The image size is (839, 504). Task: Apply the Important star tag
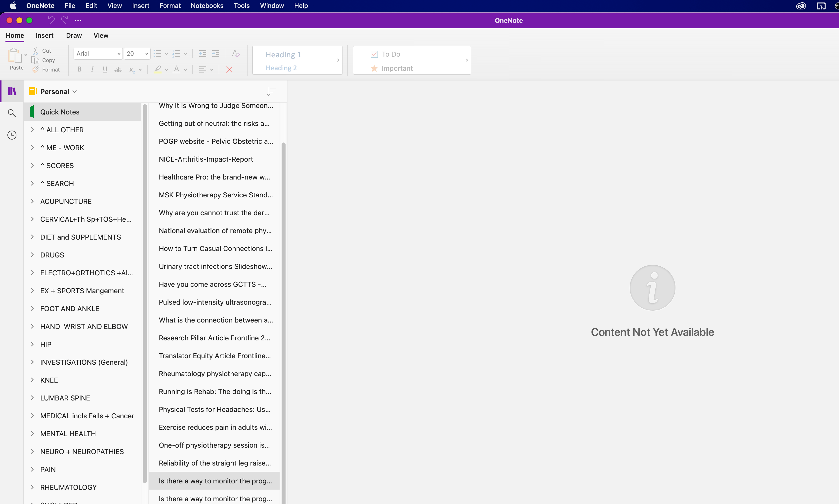click(x=392, y=68)
